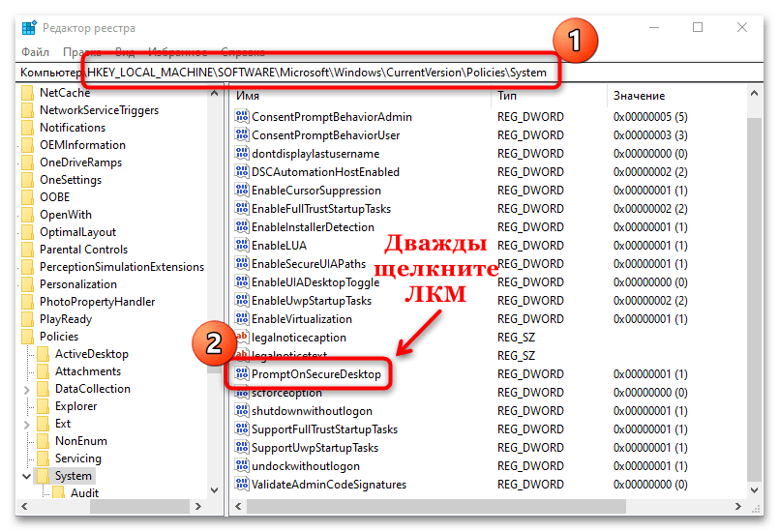Image resolution: width=779 pixels, height=532 pixels.
Task: Click the DWORD icon for PromptOnSecureDesktop
Action: [x=242, y=374]
